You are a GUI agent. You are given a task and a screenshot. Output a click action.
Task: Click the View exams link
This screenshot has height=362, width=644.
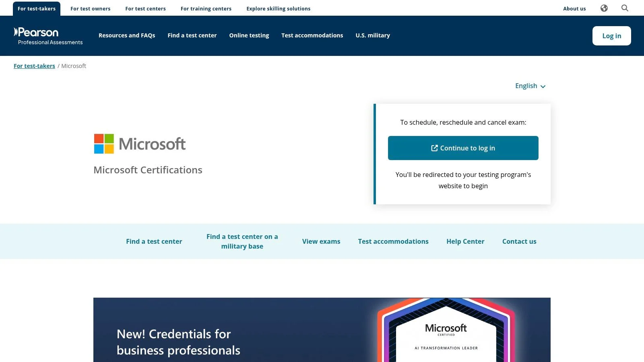pos(321,241)
